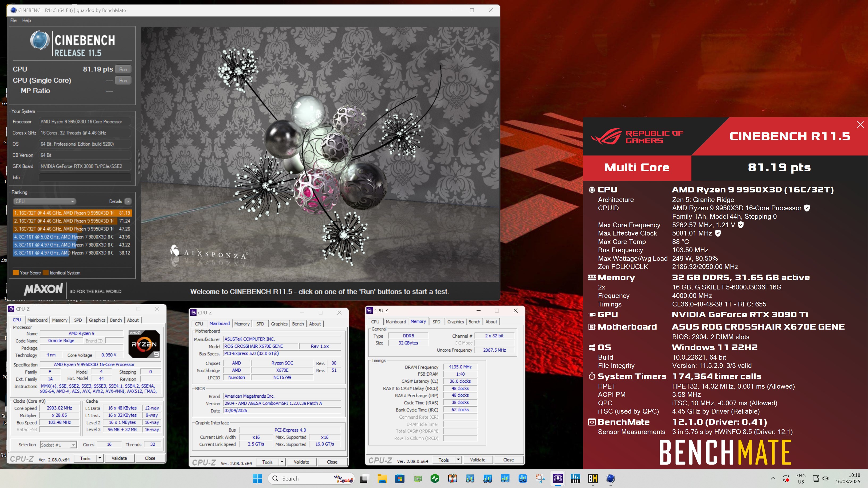Open the Windows Start menu

point(257,478)
